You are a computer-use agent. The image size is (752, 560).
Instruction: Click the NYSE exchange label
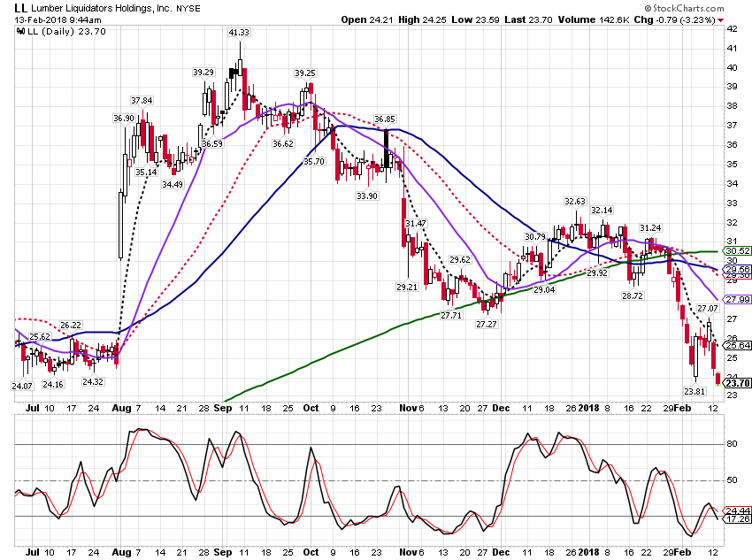[x=188, y=9]
